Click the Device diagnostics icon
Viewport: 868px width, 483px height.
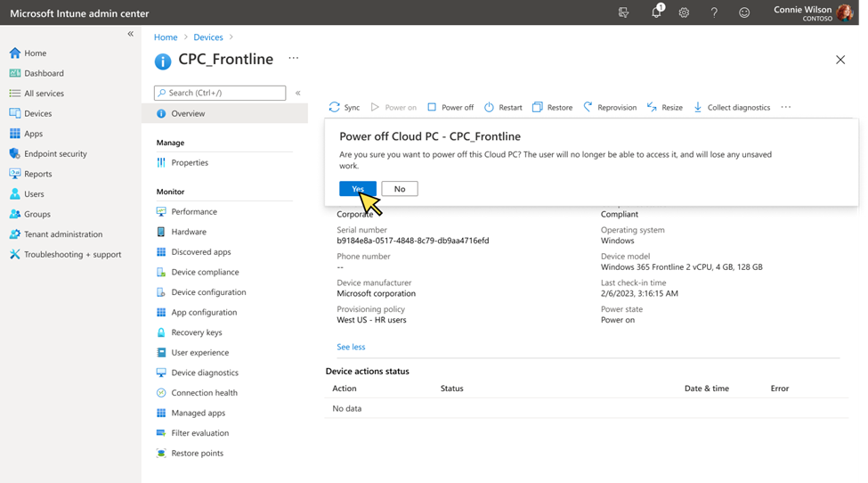click(x=161, y=372)
